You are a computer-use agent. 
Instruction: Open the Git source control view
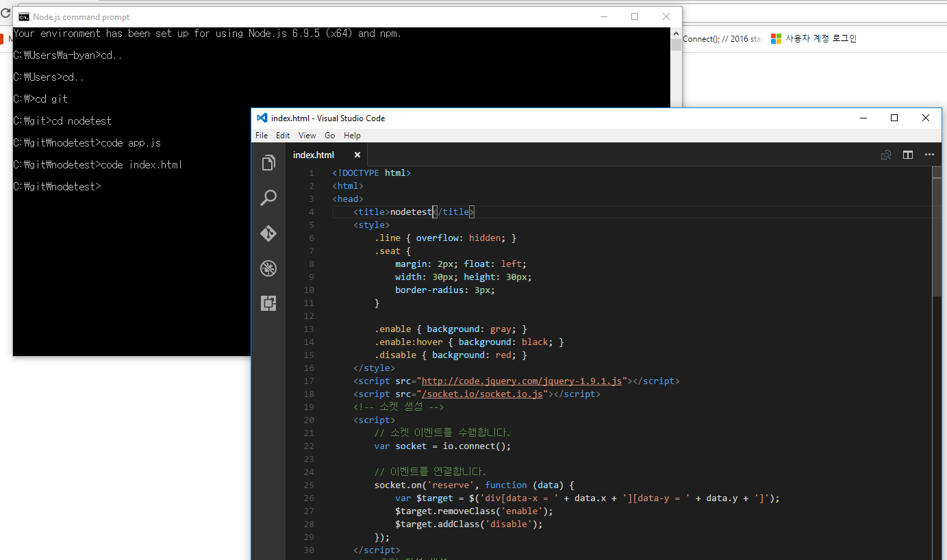click(268, 233)
